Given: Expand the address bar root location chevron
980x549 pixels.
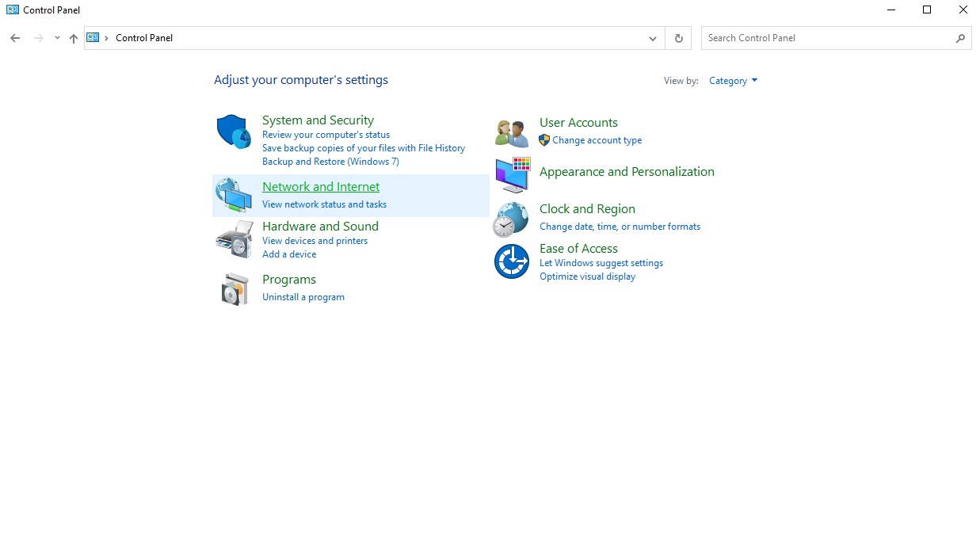Looking at the screenshot, I should [x=106, y=38].
